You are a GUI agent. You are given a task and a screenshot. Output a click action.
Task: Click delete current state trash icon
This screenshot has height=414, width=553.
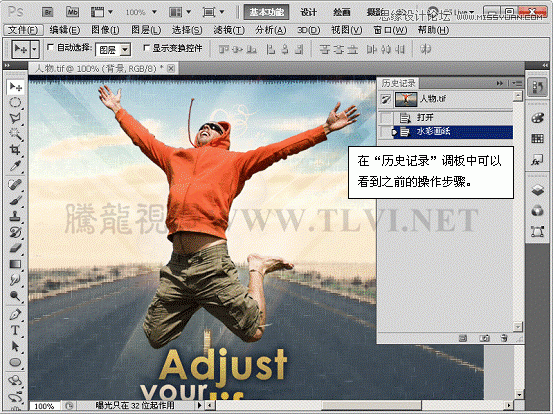point(504,338)
